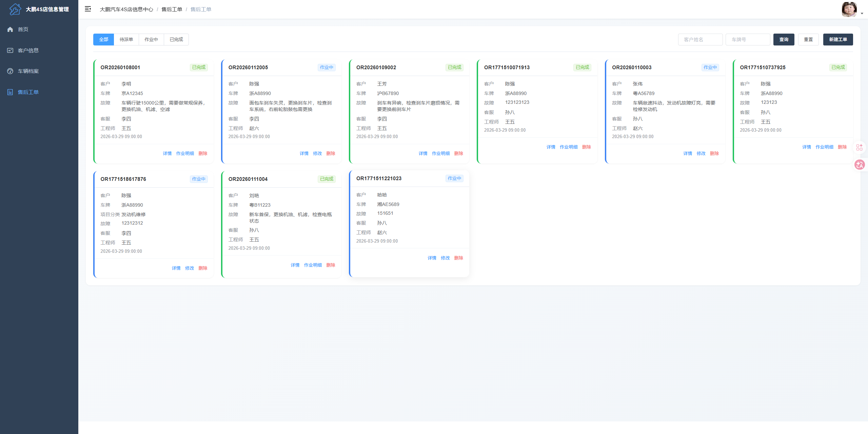
Task: Click 详情 on order OR20260109002
Action: (423, 153)
